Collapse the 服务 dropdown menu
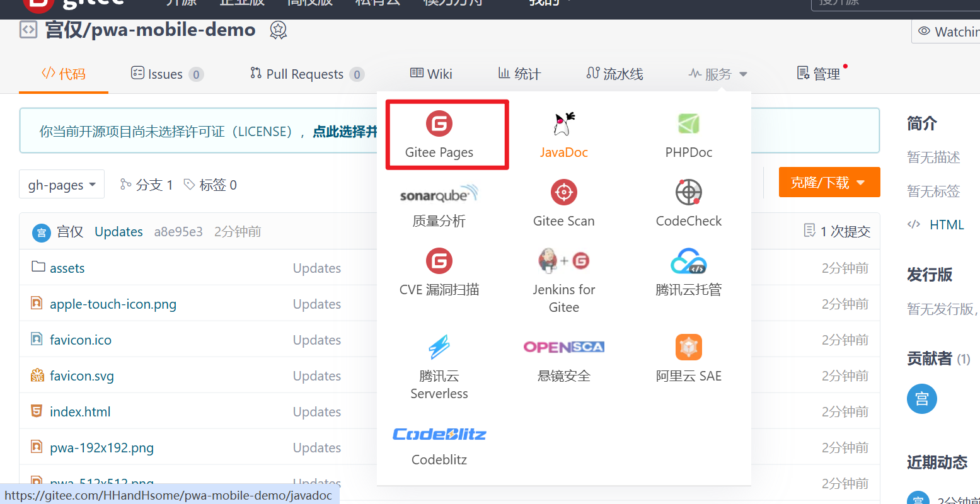980x504 pixels. click(718, 74)
